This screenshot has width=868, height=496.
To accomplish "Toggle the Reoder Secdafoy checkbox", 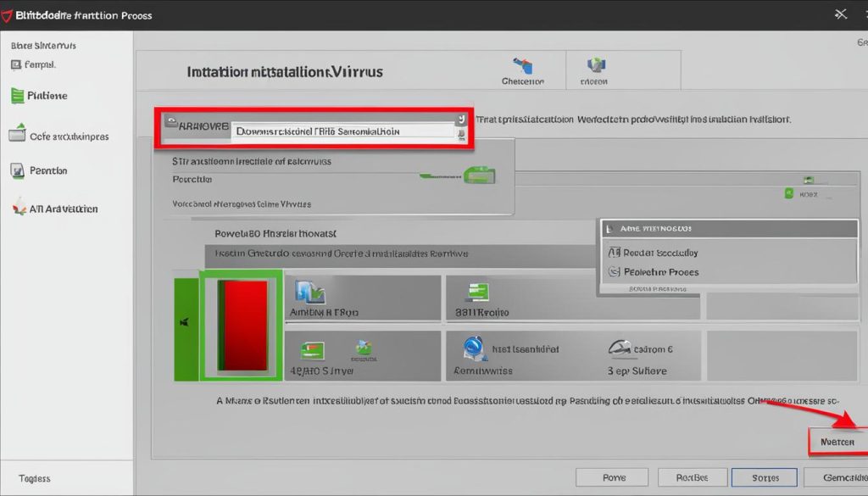I will click(615, 253).
